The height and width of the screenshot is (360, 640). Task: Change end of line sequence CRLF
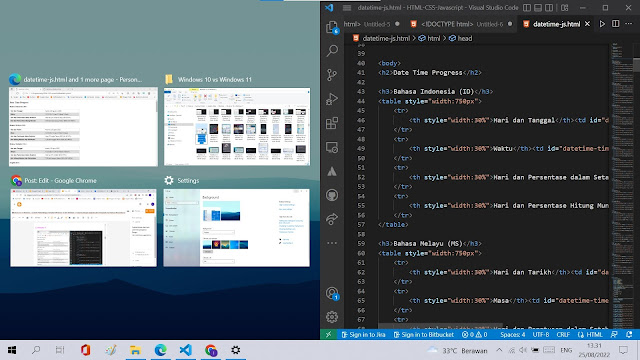563,334
